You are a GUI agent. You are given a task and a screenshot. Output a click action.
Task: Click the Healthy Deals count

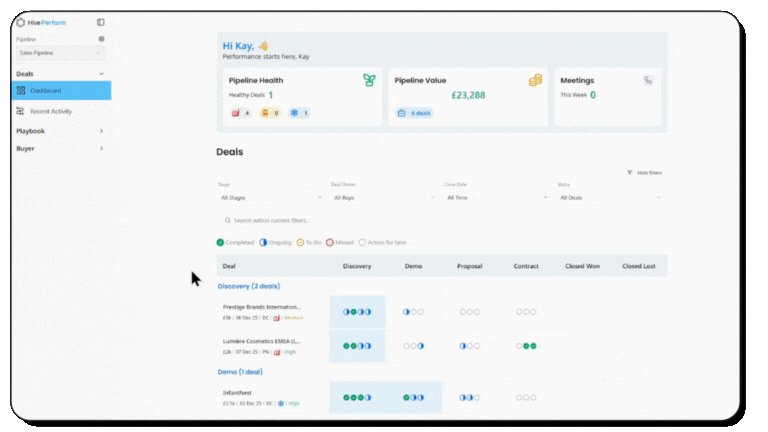coord(271,95)
